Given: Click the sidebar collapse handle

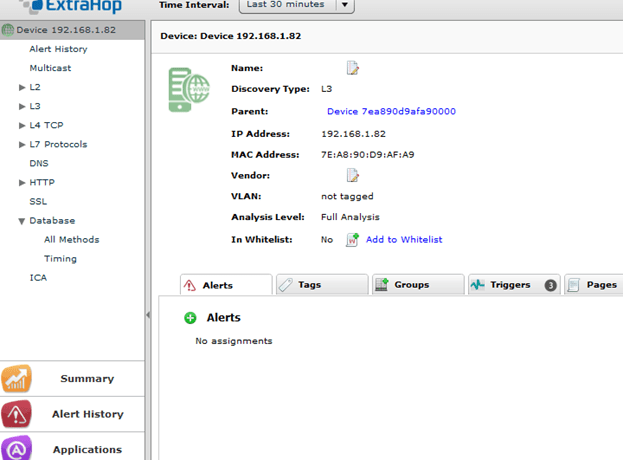Looking at the screenshot, I should pos(149,315).
